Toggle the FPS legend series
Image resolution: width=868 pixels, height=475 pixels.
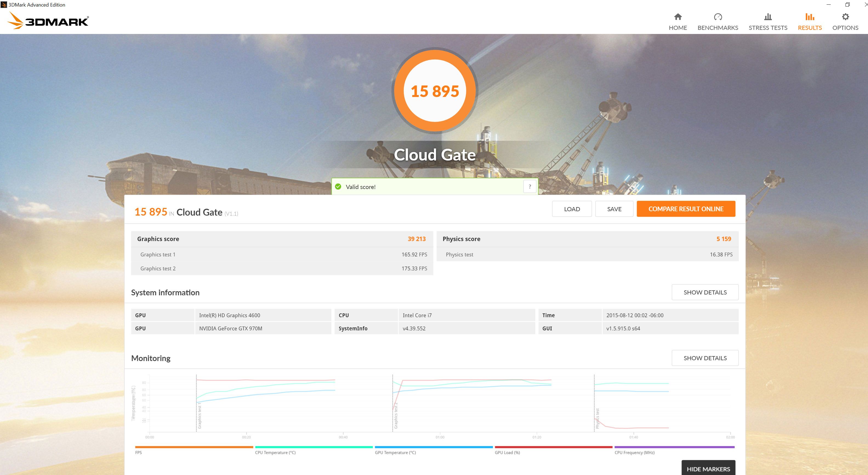coord(194,450)
